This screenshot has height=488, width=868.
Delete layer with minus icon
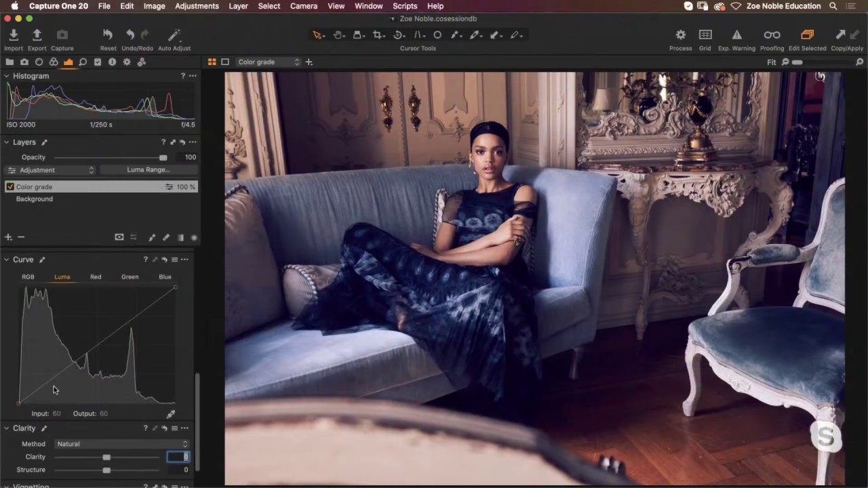21,237
